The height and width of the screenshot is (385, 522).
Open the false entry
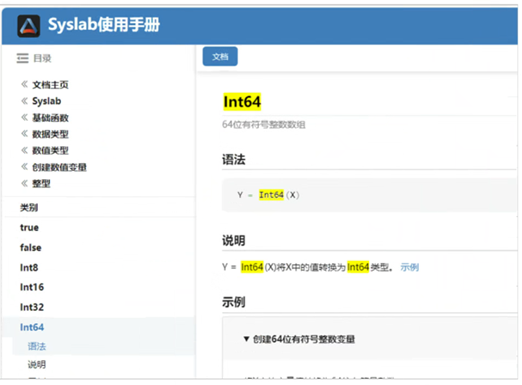[x=31, y=248]
